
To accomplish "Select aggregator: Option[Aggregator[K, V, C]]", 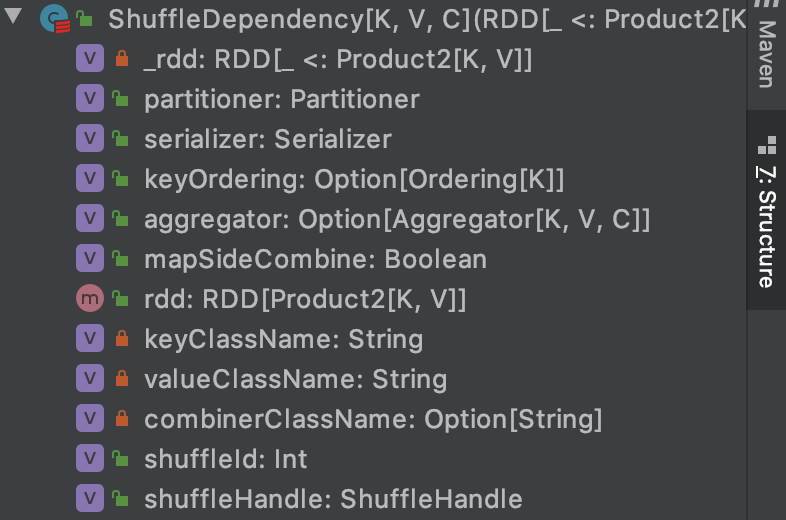I will [x=397, y=219].
